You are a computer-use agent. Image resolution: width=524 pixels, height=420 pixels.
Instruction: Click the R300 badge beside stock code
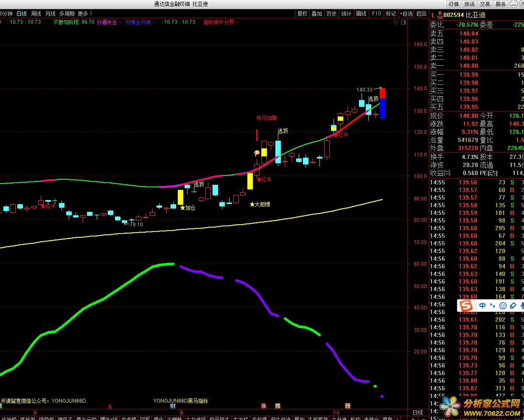point(440,15)
